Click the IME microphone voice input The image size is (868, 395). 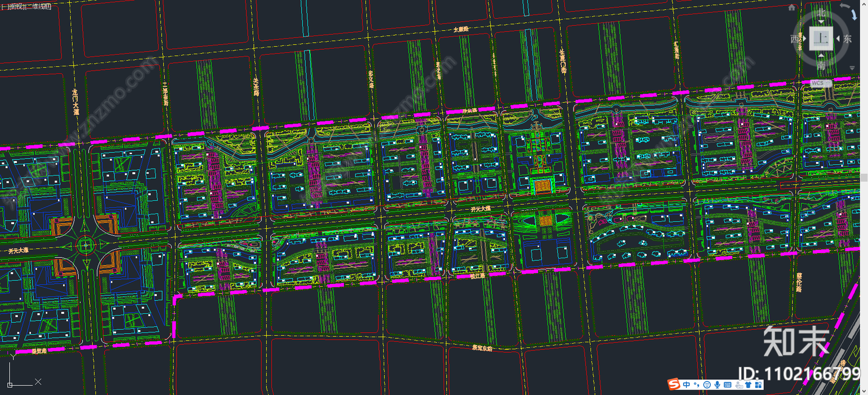pos(717,385)
